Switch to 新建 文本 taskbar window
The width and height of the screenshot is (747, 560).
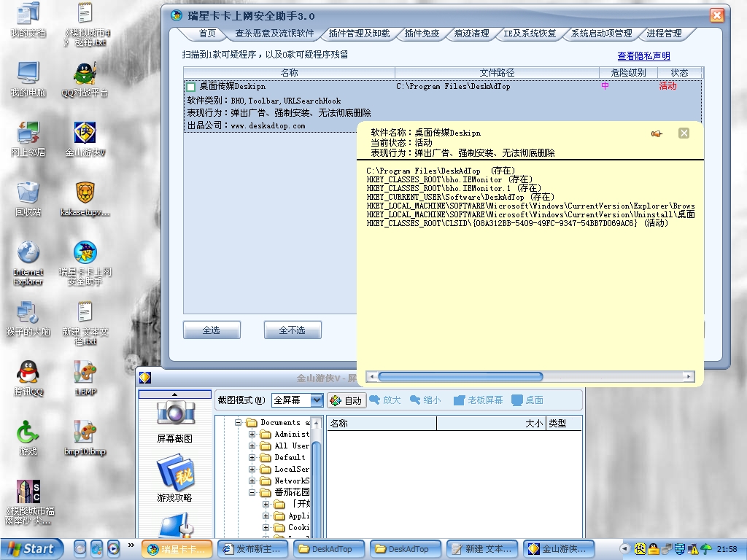[x=481, y=549]
